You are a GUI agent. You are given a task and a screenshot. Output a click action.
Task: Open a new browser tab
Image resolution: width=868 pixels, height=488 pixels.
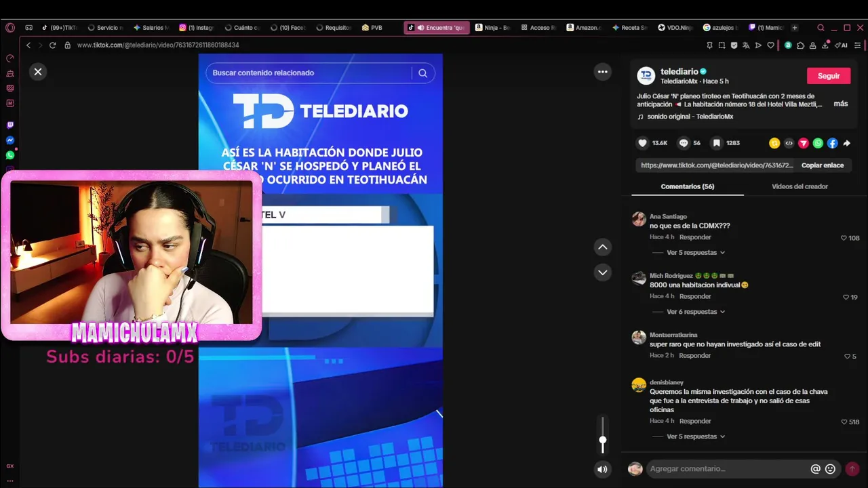point(795,28)
